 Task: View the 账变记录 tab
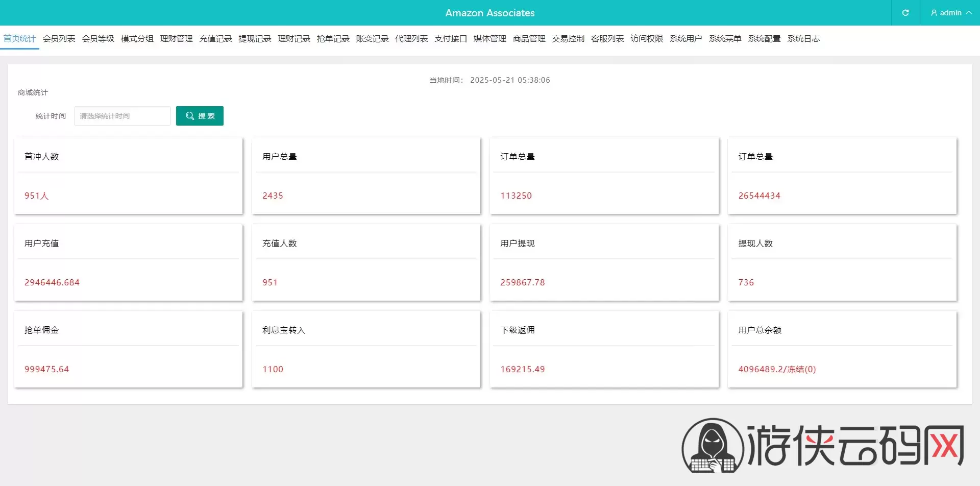tap(372, 38)
